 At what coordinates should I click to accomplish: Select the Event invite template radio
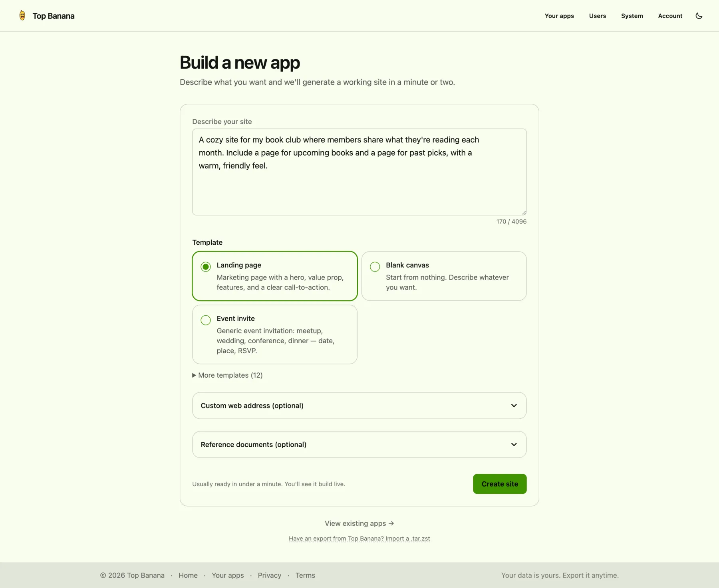click(x=206, y=320)
